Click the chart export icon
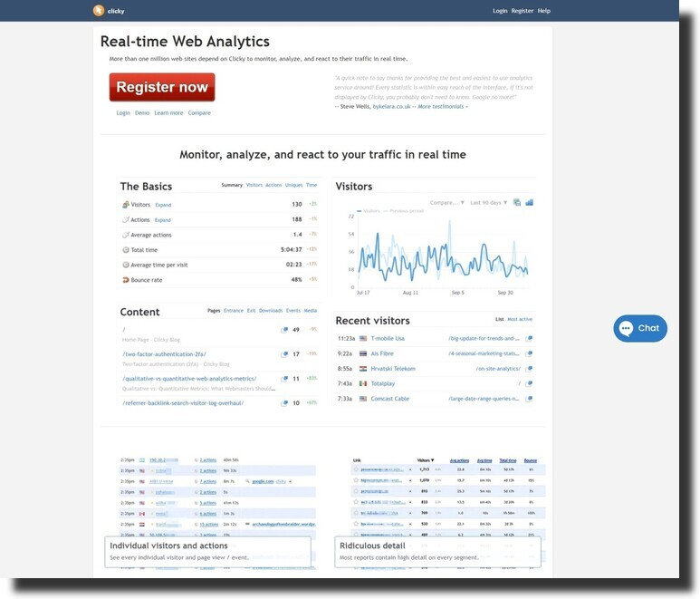Screen dimensions: 700x599 [x=517, y=202]
